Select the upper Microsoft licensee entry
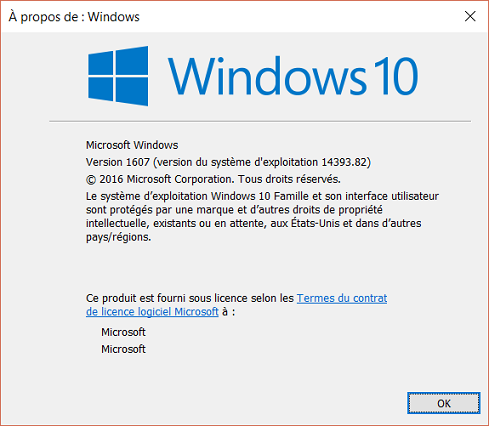Image resolution: width=489 pixels, height=426 pixels. (123, 332)
